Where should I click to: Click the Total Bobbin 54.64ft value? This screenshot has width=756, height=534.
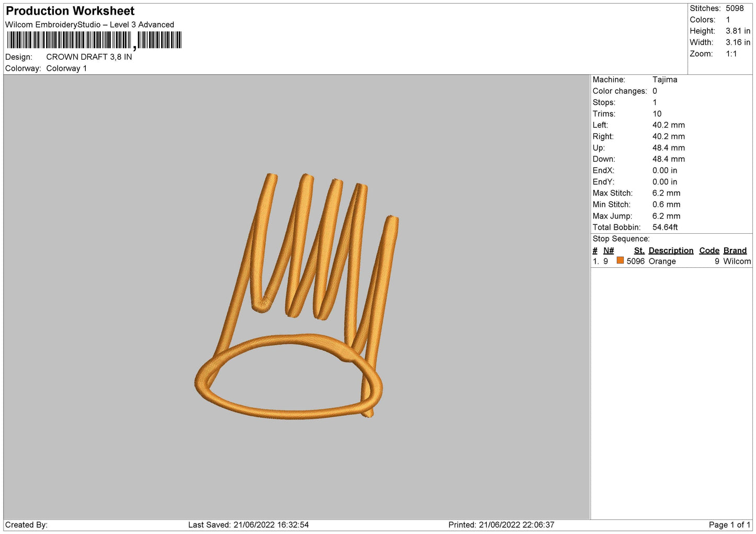pyautogui.click(x=665, y=228)
